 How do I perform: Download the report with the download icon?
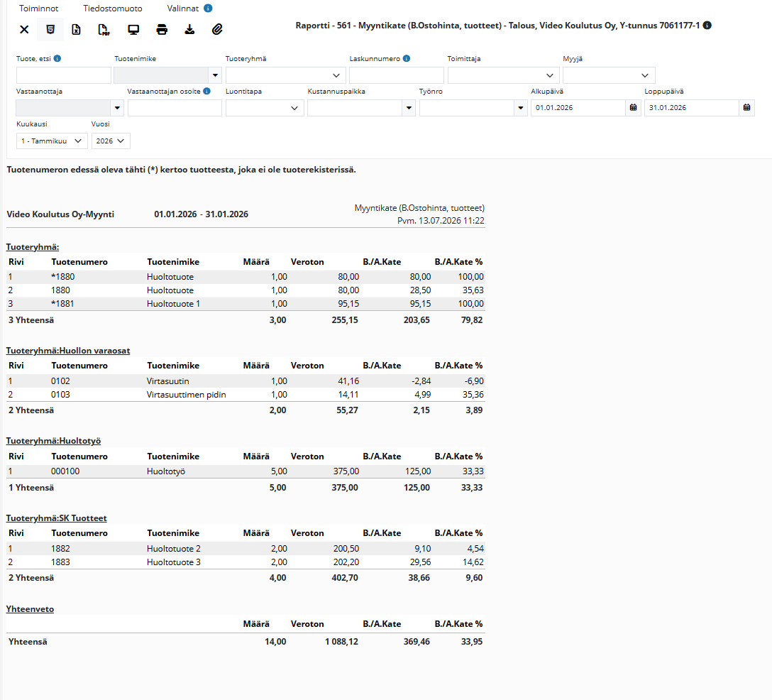click(x=189, y=30)
